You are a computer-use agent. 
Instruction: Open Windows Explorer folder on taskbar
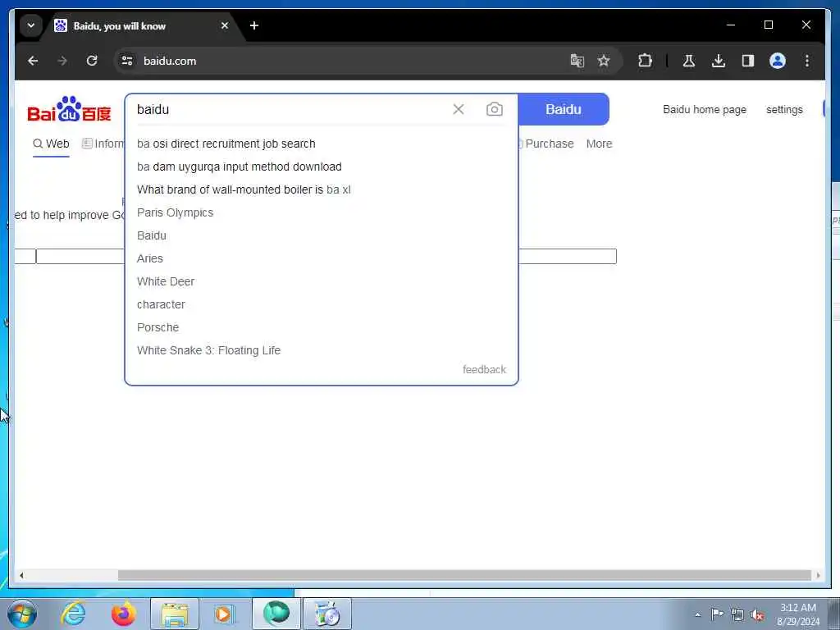(175, 614)
